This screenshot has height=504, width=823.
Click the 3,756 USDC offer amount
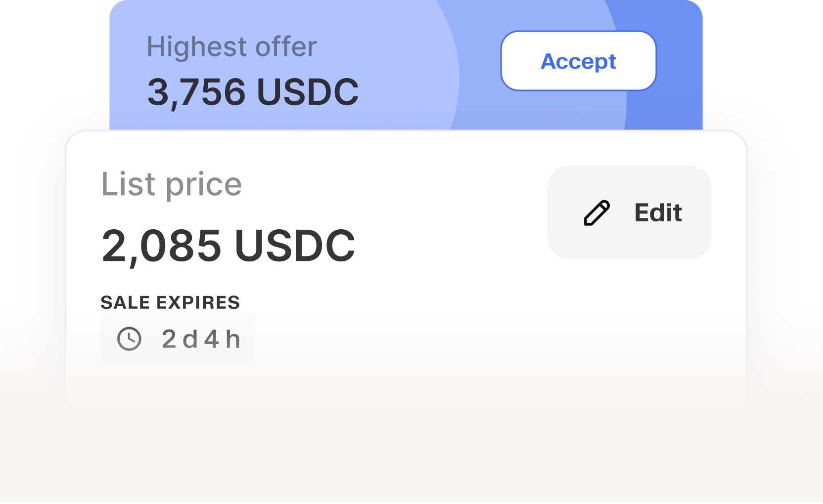point(253,92)
